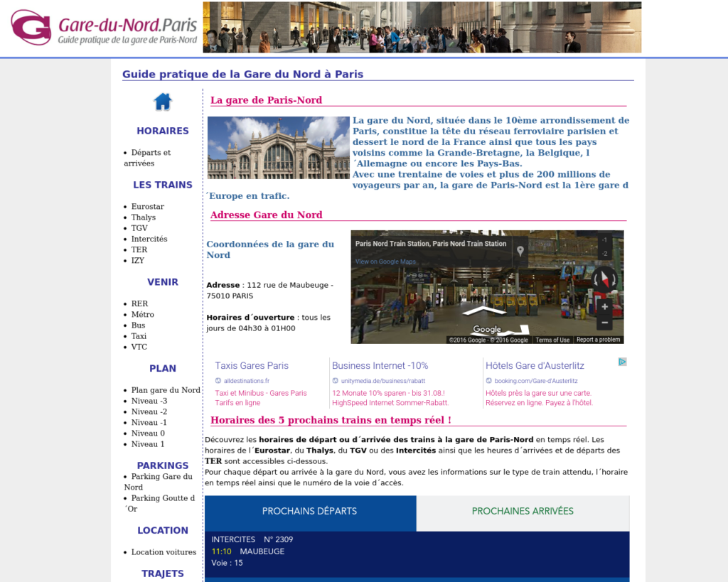The height and width of the screenshot is (582, 728).
Task: Click the Google logo on Street View
Action: [x=486, y=329]
